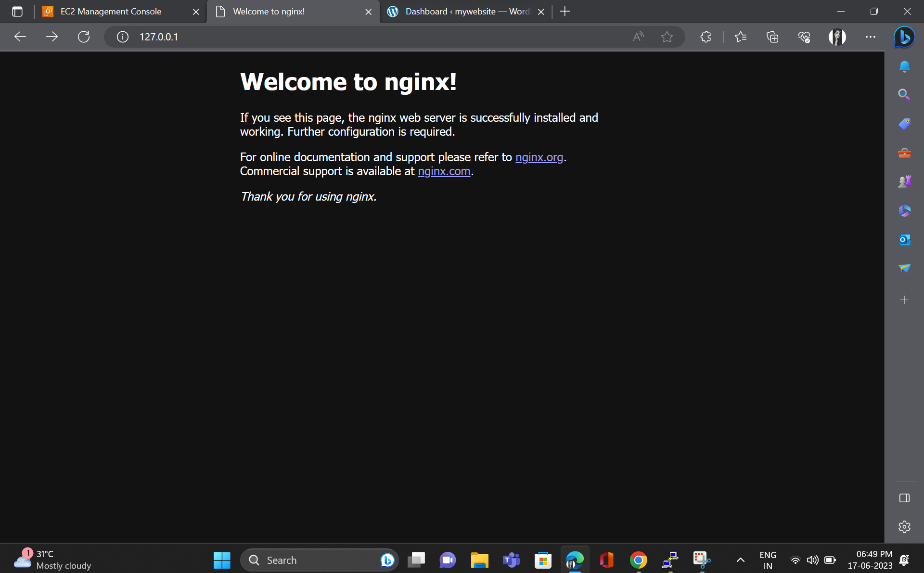Open Outlook from the Edge sidebar
924x573 pixels.
tap(904, 239)
